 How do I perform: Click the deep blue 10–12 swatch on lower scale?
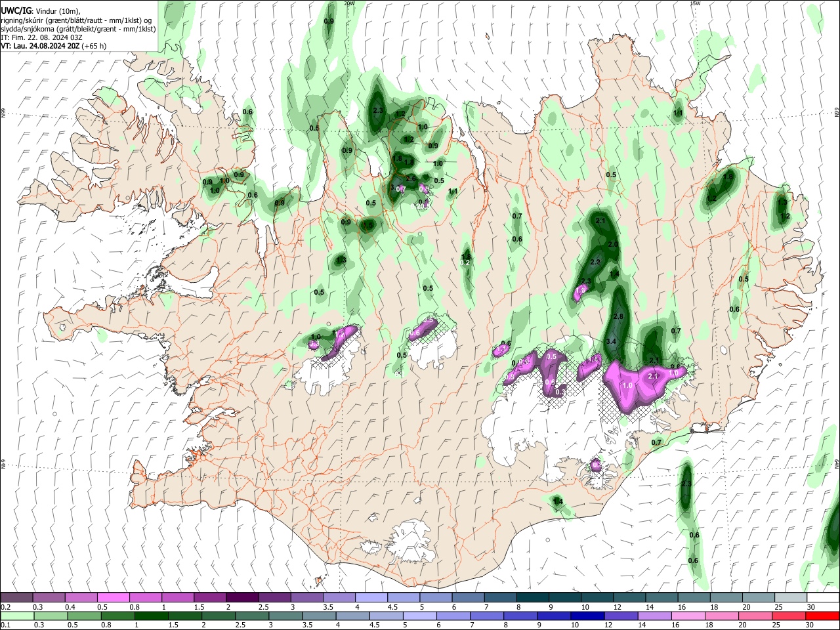[x=587, y=616]
